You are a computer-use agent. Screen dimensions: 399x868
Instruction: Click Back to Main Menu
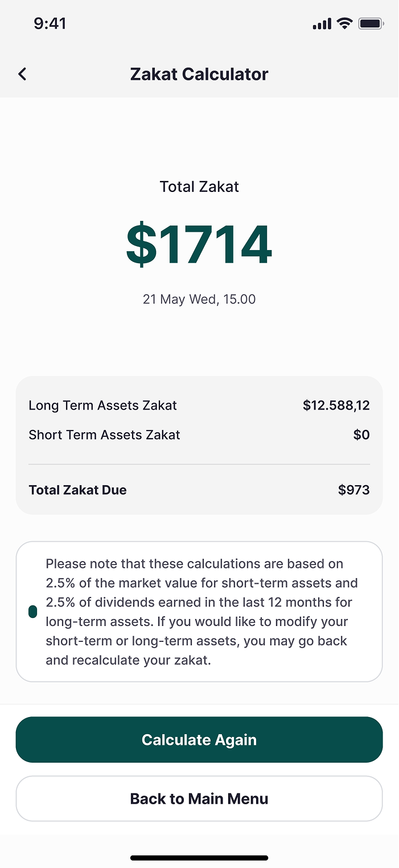(x=199, y=799)
